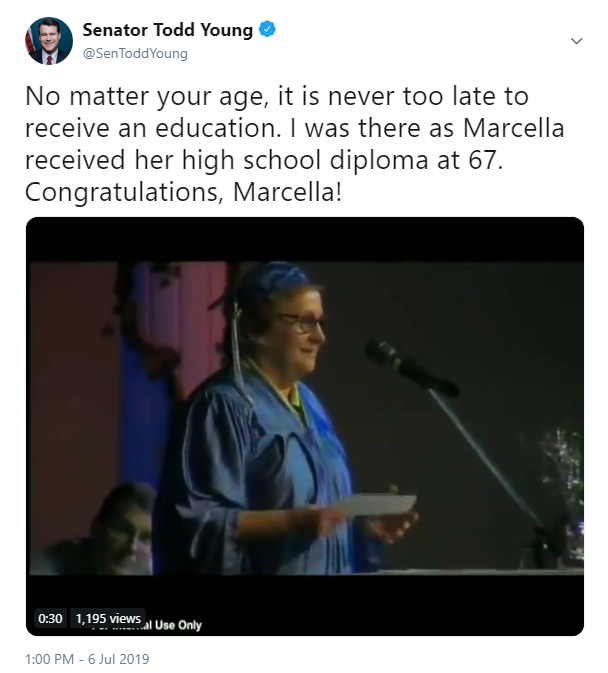Click the 0:30 video duration badge

pyautogui.click(x=50, y=618)
